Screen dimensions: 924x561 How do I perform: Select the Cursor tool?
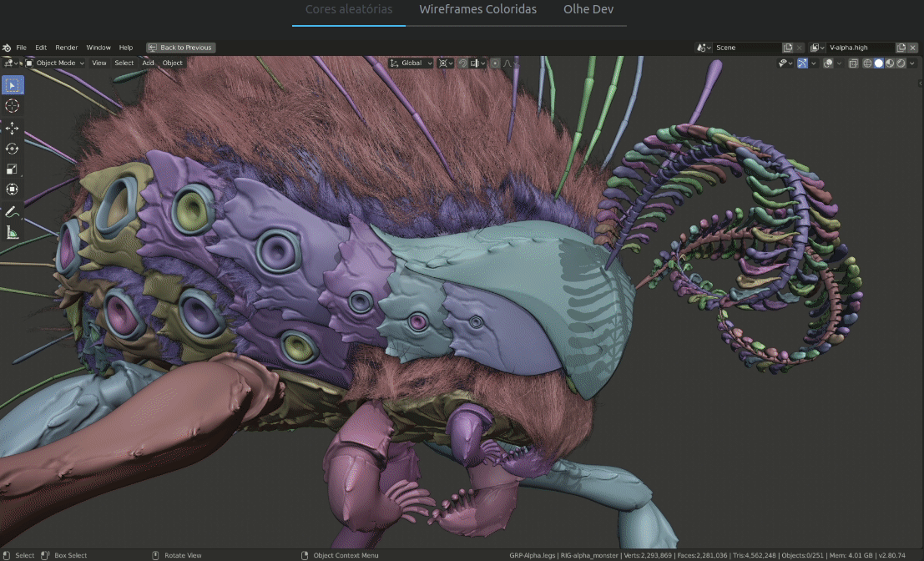[11, 106]
